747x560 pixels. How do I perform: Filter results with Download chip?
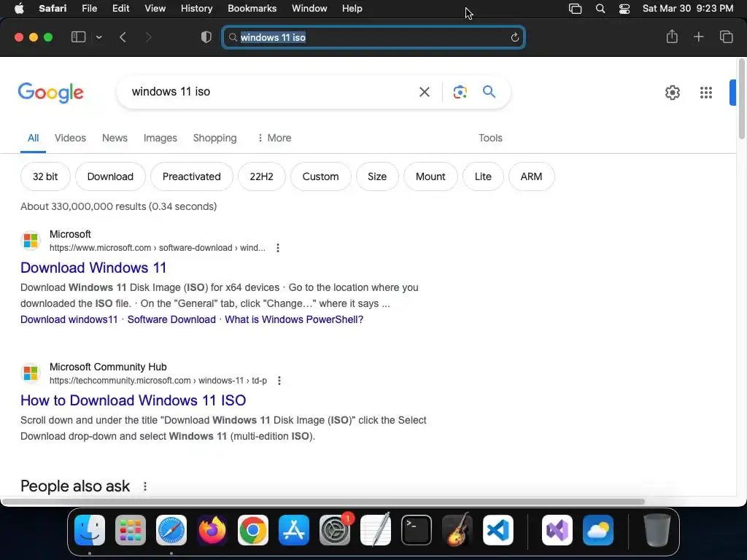click(110, 176)
